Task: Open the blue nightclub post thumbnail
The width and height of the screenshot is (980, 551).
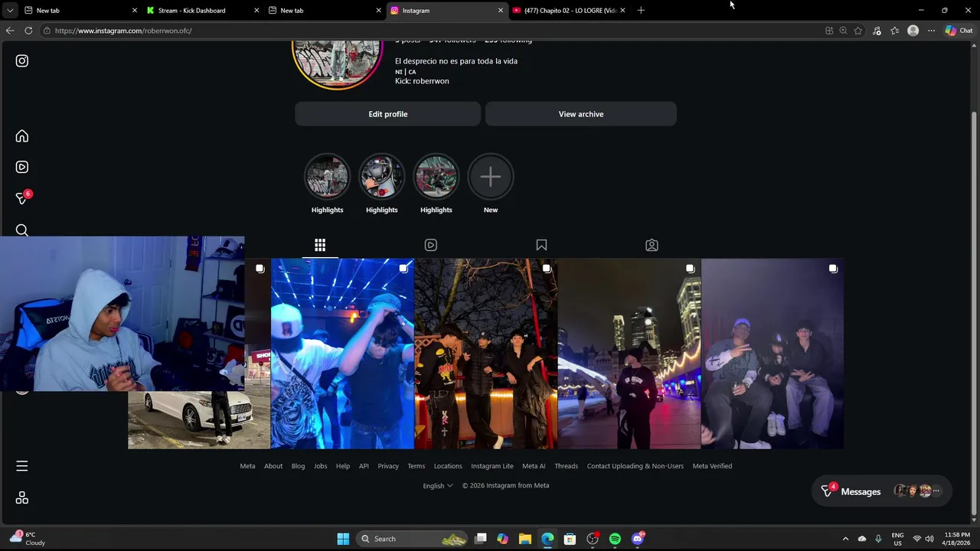Action: pos(342,354)
